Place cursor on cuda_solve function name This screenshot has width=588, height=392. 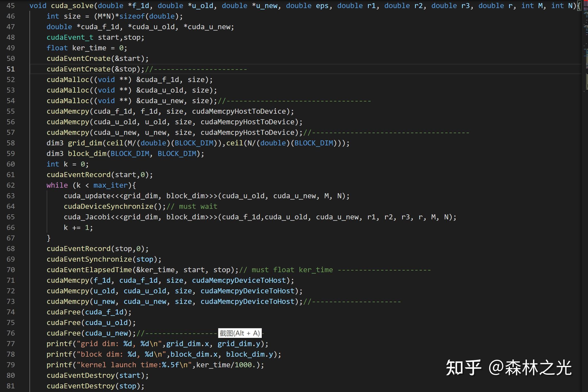tap(72, 6)
